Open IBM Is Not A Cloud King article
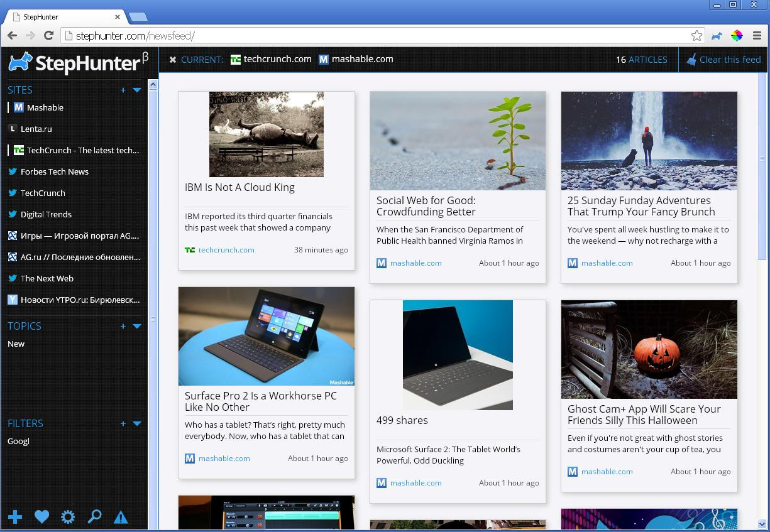 click(239, 187)
